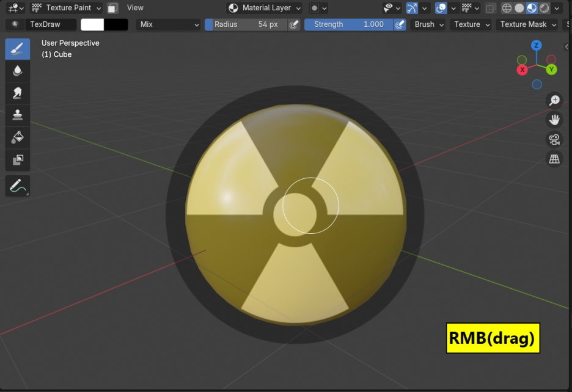Toggle viewport gizmos visibility

pos(412,8)
